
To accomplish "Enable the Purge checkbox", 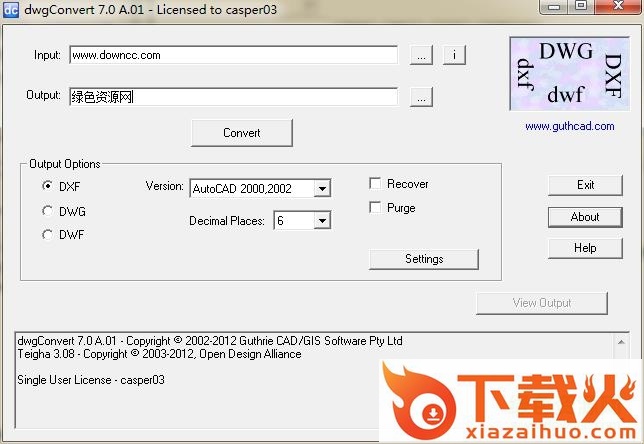I will (x=375, y=208).
